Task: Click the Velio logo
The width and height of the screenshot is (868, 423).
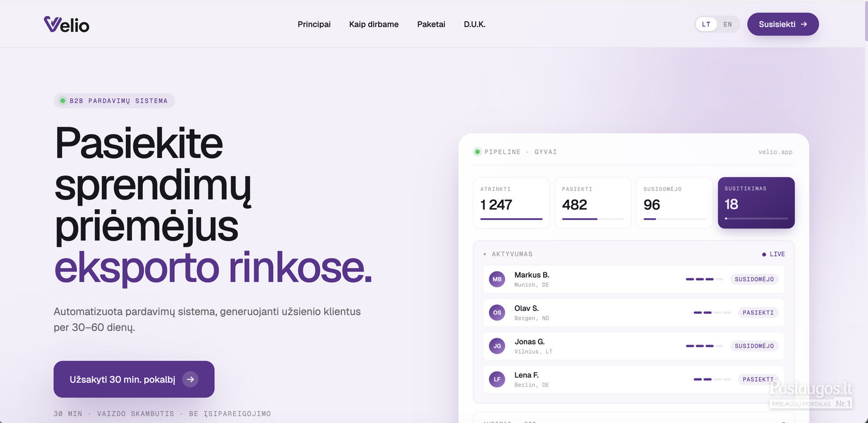Action: click(x=66, y=24)
